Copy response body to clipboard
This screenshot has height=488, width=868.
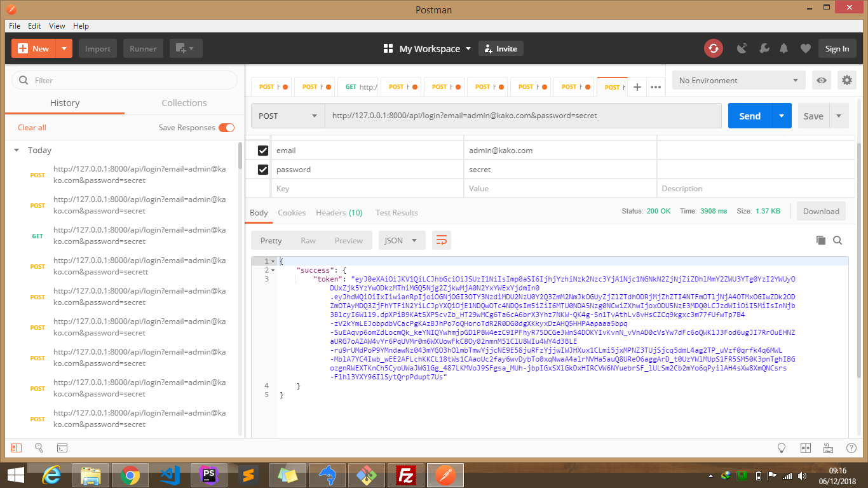(820, 240)
